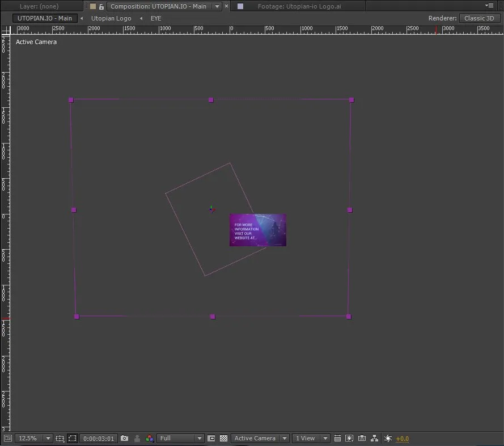
Task: Select UTOPIAN.IO - Main navigator button
Action: (45, 18)
